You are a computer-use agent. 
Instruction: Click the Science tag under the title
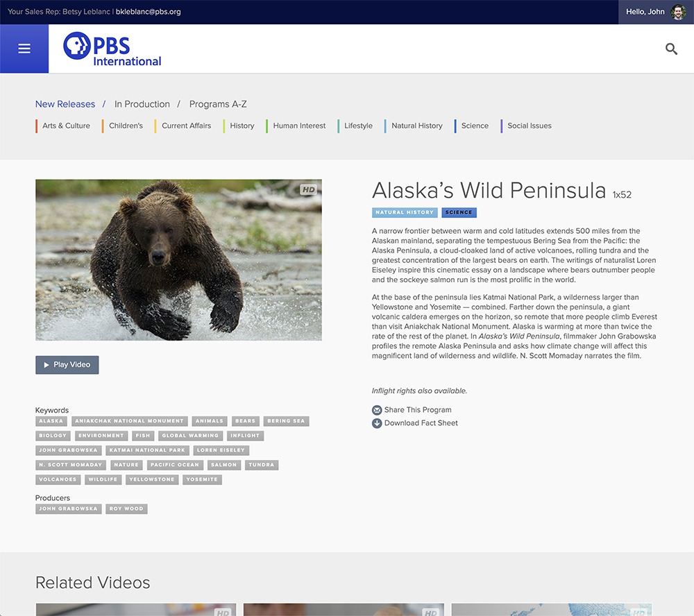[x=459, y=212]
